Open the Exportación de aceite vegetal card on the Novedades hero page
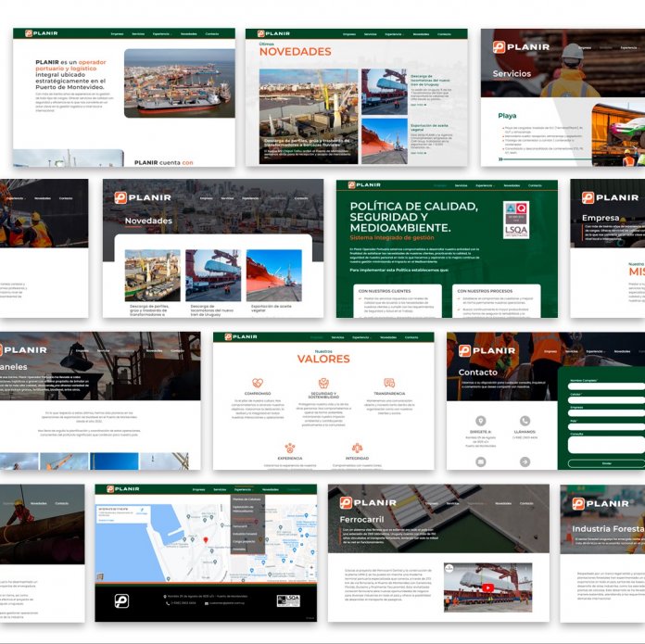 coord(274,282)
